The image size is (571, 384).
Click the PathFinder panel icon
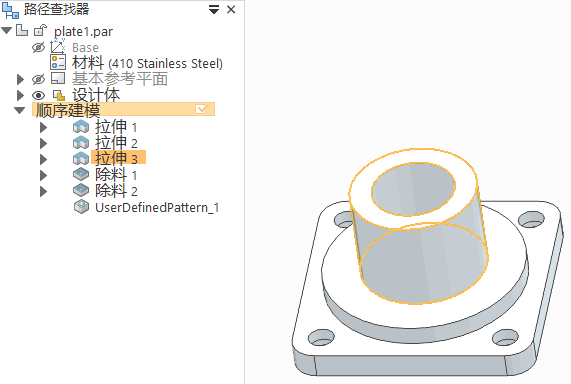[x=10, y=10]
